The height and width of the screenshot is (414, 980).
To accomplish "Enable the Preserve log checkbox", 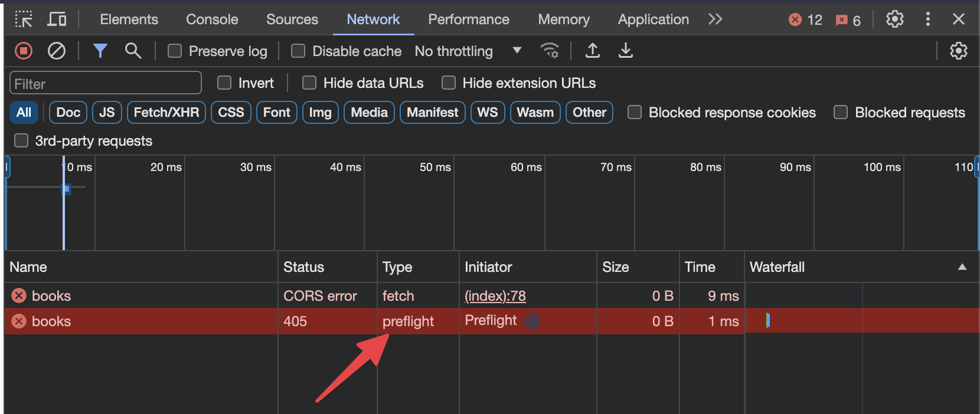I will coord(175,51).
